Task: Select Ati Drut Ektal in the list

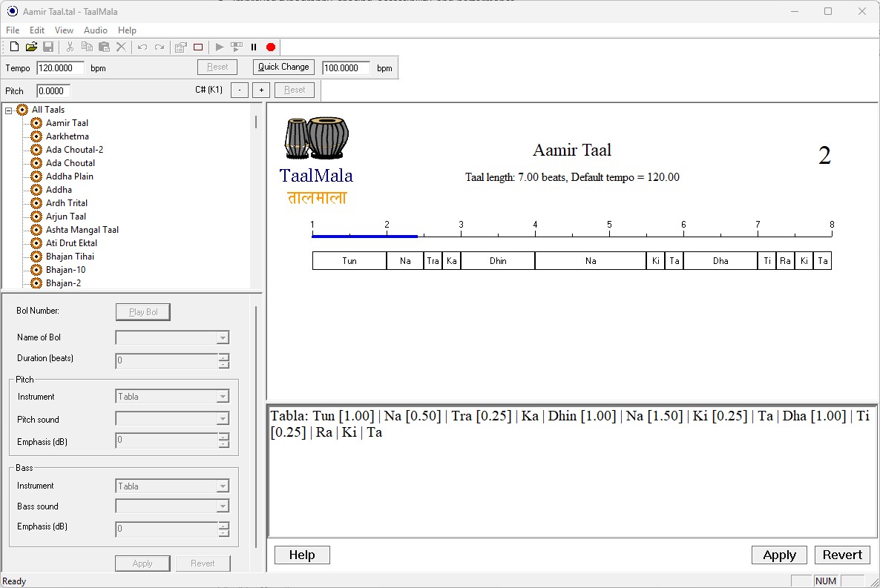Action: (x=71, y=243)
